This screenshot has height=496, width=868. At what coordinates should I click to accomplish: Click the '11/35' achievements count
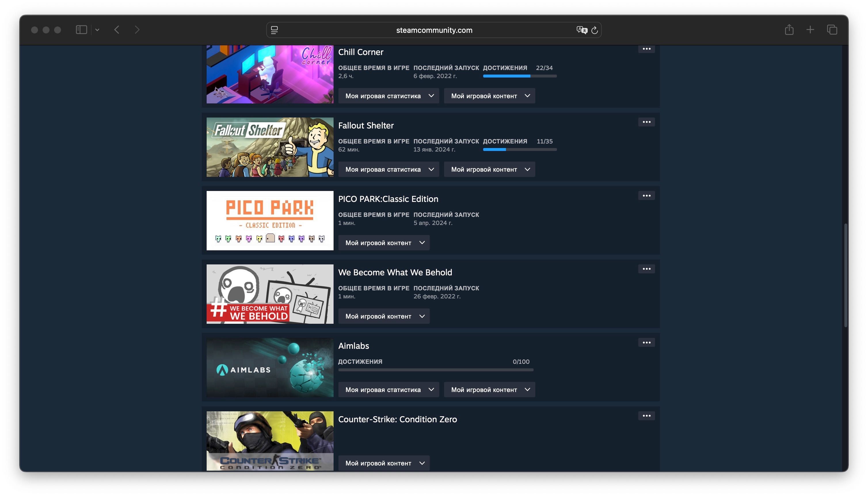[x=545, y=141]
